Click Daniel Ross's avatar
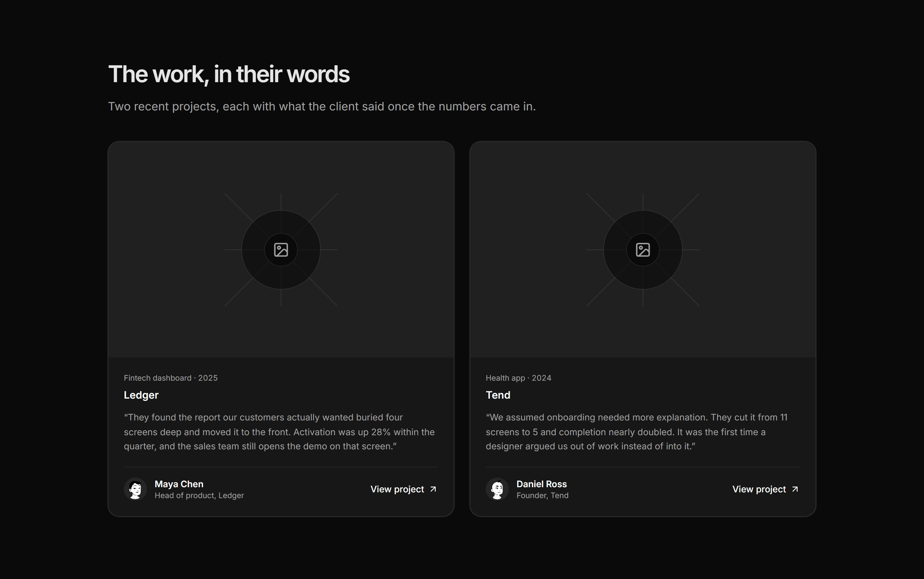Screen dimensions: 924x579 (x=497, y=489)
